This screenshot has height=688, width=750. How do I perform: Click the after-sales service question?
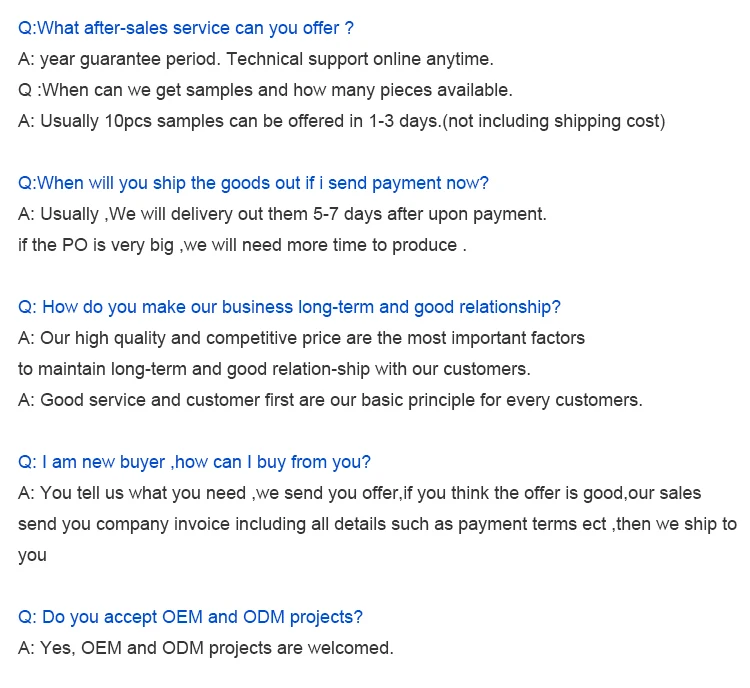(x=186, y=28)
